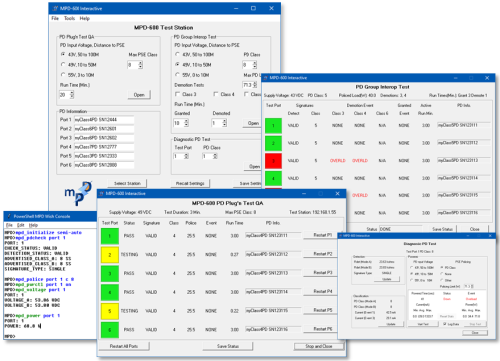Click Stop and Close button
The image size is (500, 361).
click(x=319, y=346)
